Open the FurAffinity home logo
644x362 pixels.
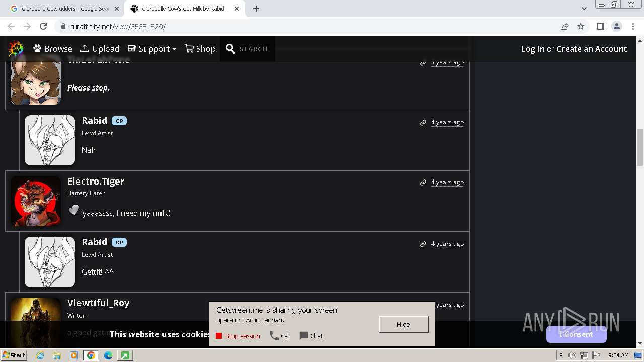tap(16, 49)
